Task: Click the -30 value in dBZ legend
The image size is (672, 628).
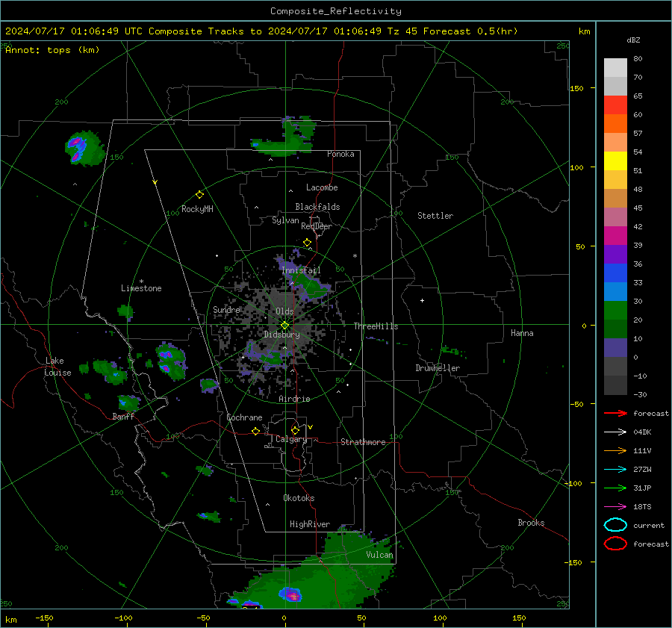Action: [640, 394]
